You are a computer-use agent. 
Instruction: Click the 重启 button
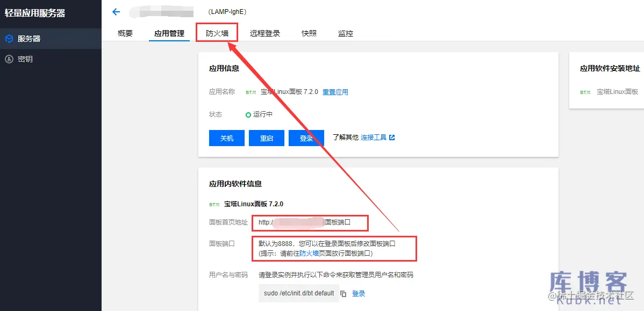(x=267, y=138)
